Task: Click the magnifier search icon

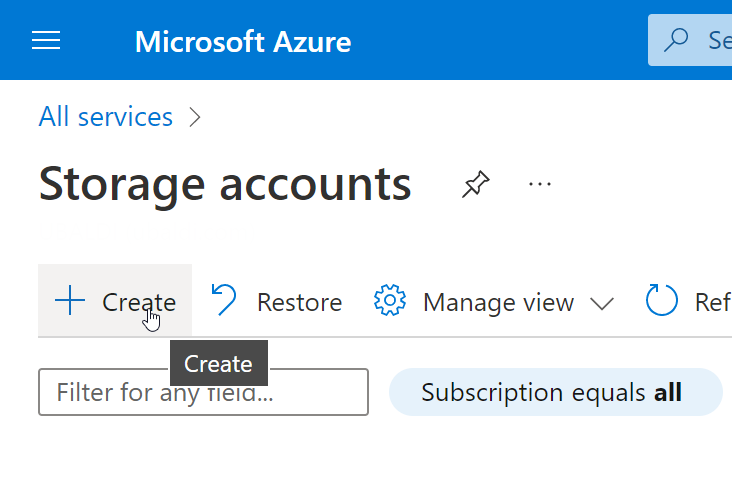Action: pos(676,40)
